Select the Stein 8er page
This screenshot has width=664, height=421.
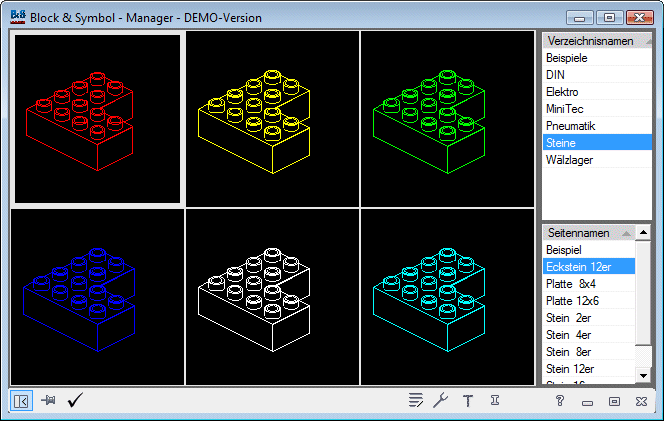[589, 352]
